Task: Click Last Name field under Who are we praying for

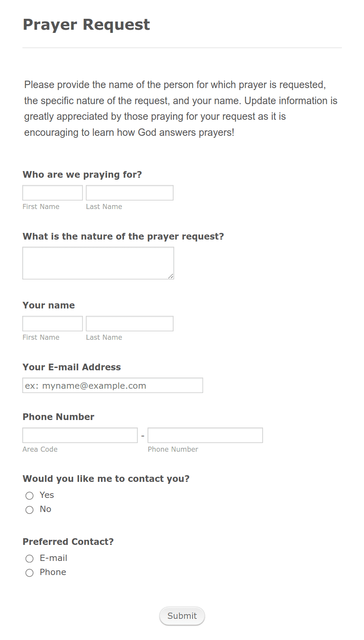Action: point(130,192)
